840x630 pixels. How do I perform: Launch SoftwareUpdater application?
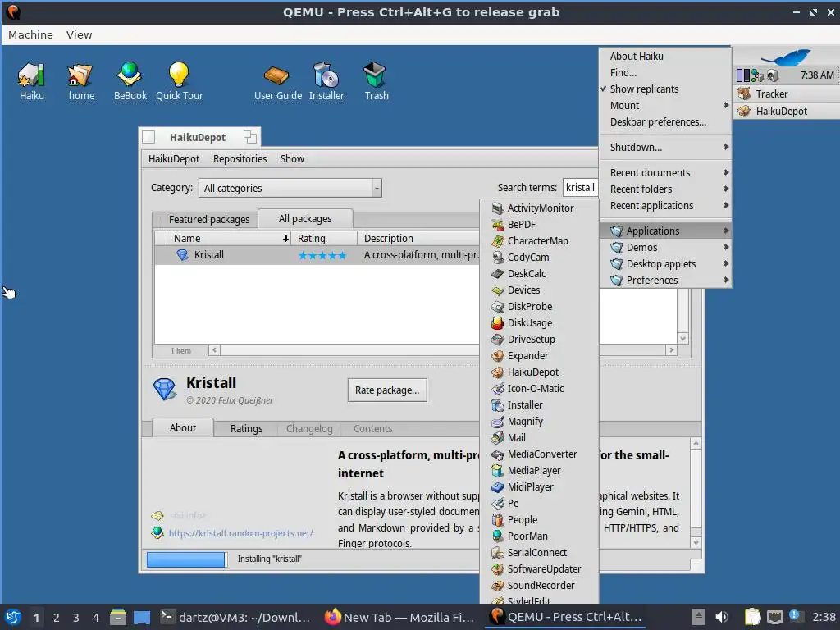[x=539, y=569]
